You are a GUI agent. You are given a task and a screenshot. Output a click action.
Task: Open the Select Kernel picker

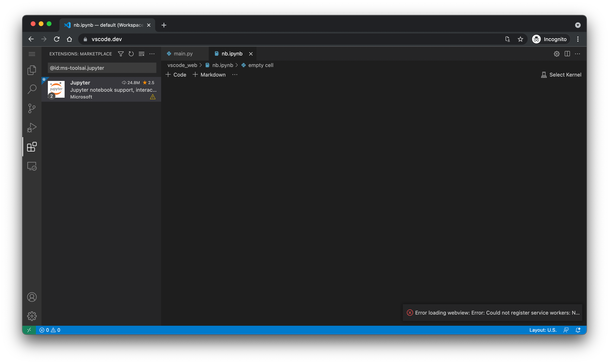561,75
